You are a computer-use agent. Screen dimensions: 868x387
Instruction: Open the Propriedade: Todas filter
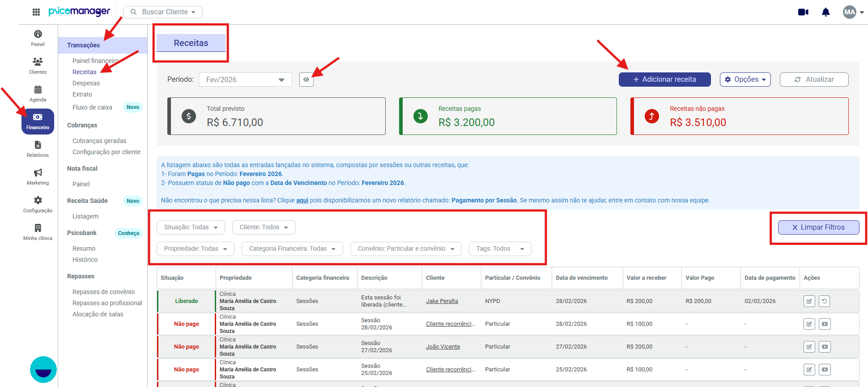196,249
